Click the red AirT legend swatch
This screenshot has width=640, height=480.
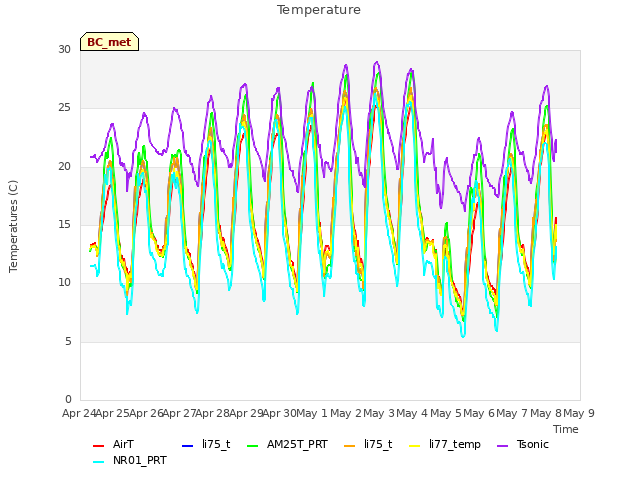[99, 446]
